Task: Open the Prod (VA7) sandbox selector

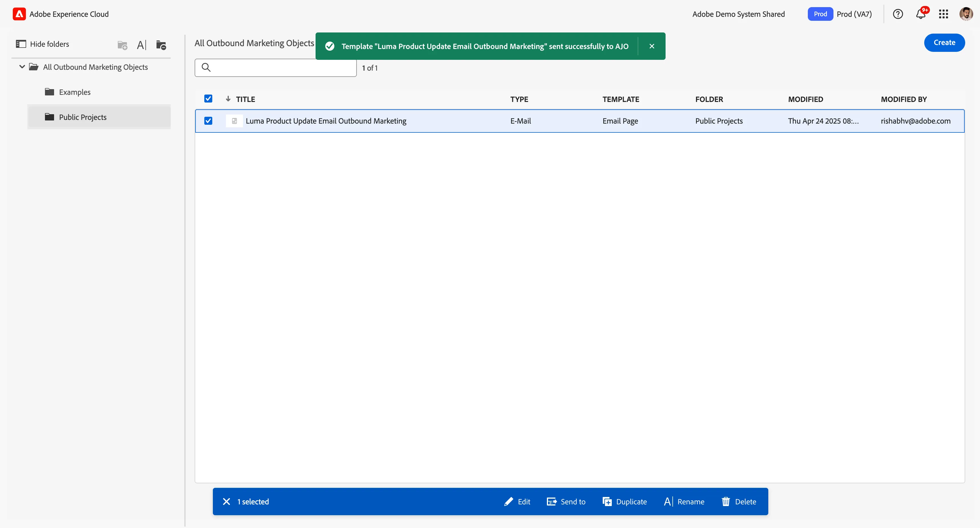Action: tap(840, 14)
